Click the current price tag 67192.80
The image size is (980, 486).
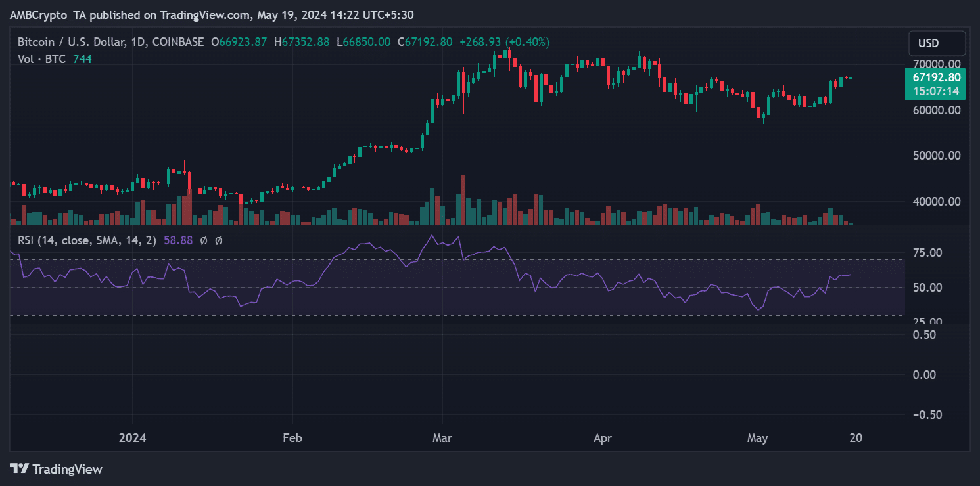936,77
